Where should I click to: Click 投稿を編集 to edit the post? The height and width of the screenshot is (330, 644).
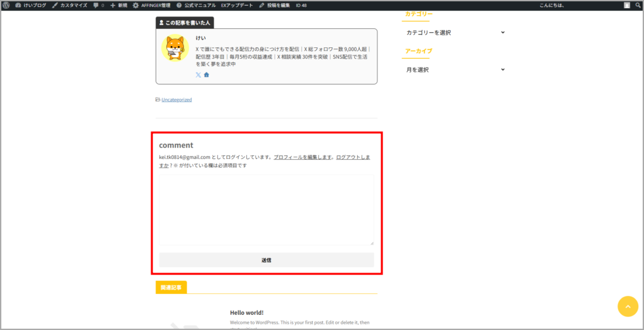click(274, 5)
